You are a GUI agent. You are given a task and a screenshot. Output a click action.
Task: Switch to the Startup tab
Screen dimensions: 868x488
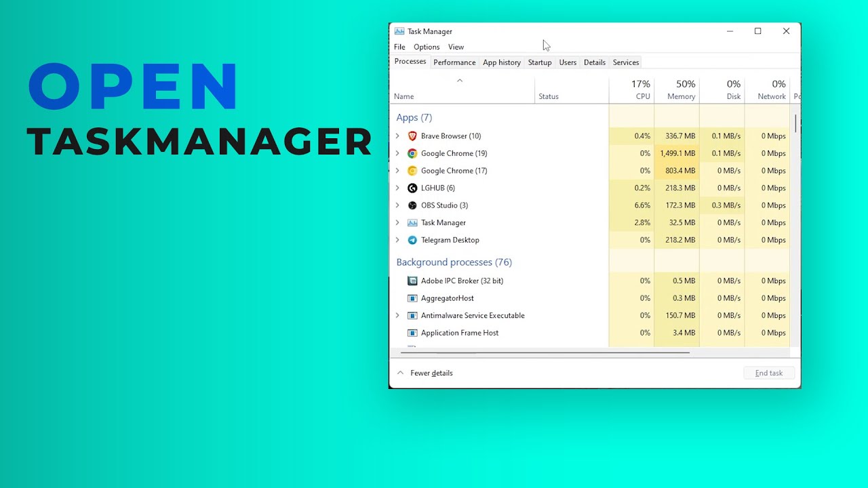(x=540, y=62)
